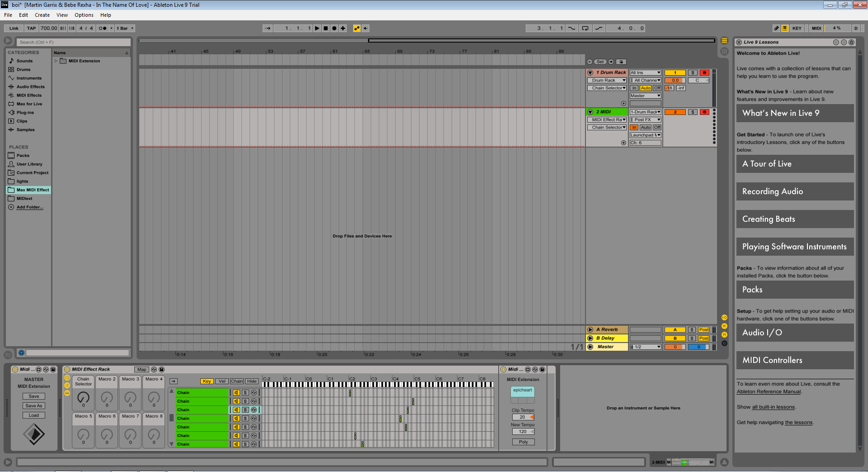
Task: Collapse the 1 Drum Rack track
Action: point(590,72)
